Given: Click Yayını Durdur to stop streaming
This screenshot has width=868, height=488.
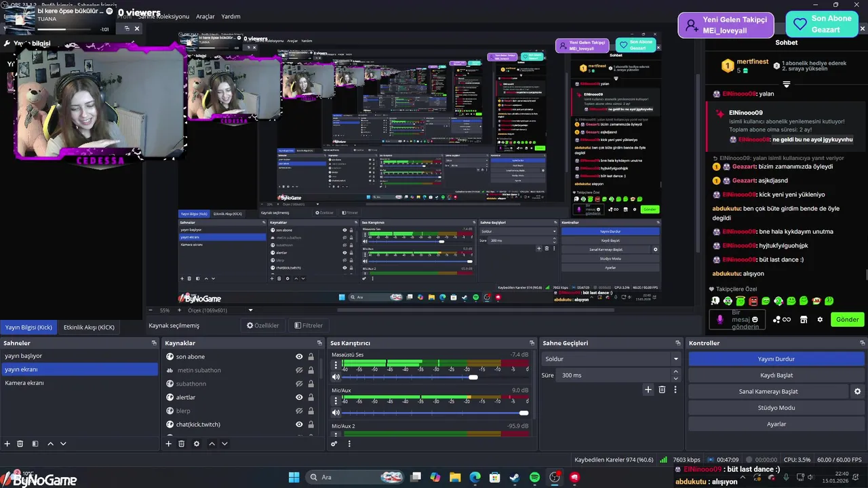Looking at the screenshot, I should coord(776,359).
